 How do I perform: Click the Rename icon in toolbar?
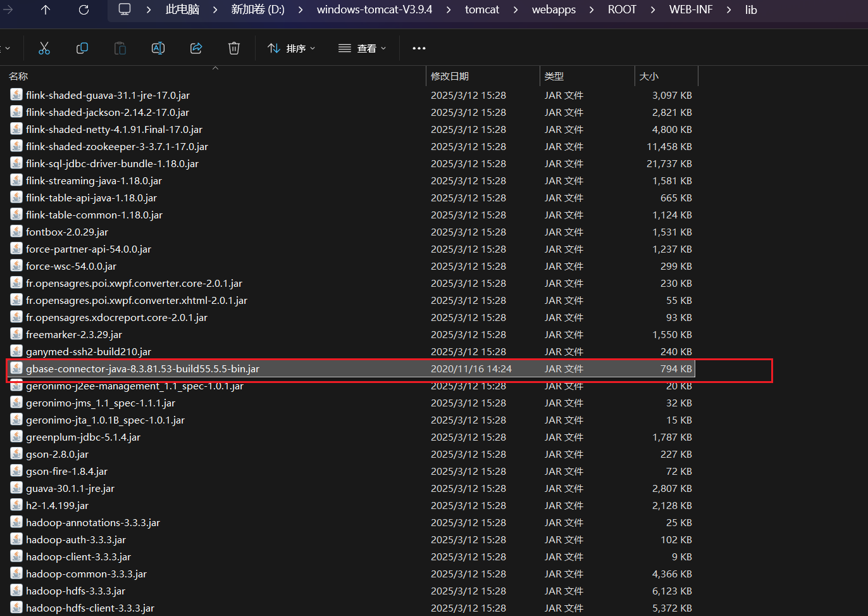(x=158, y=48)
